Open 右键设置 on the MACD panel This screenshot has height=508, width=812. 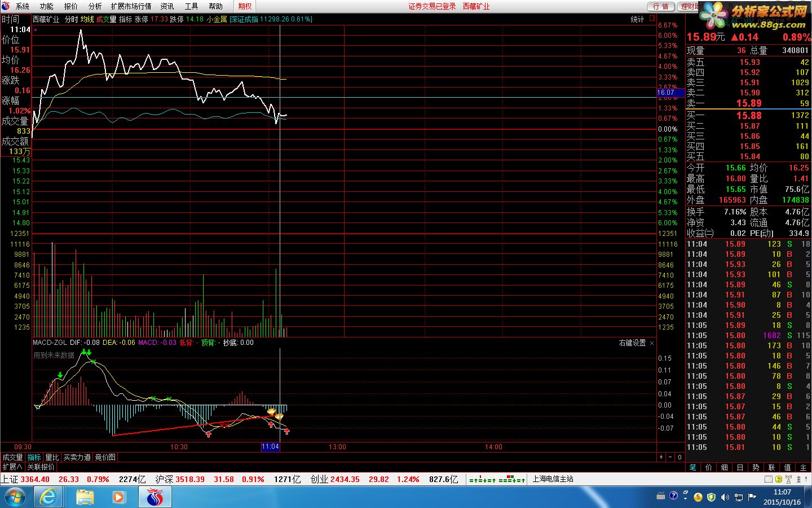(632, 343)
